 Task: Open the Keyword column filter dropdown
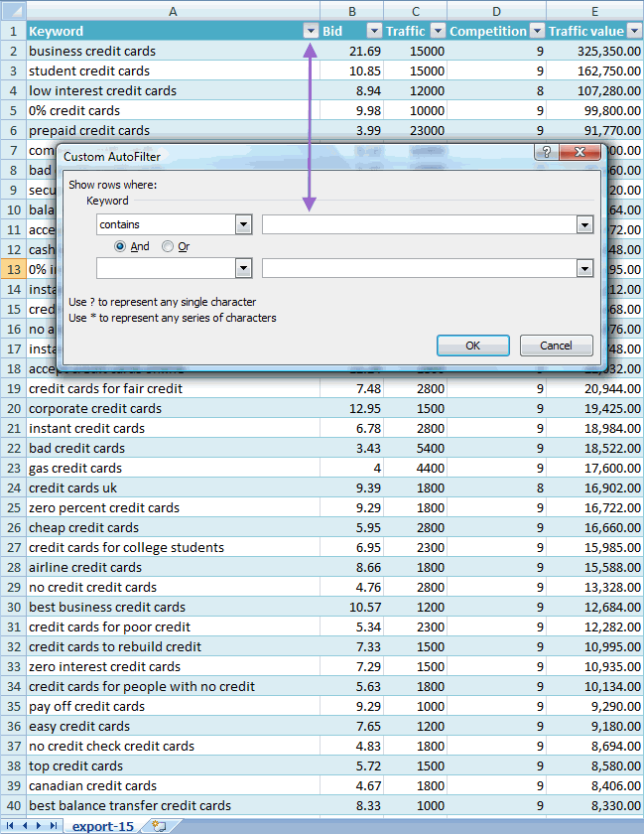[311, 31]
